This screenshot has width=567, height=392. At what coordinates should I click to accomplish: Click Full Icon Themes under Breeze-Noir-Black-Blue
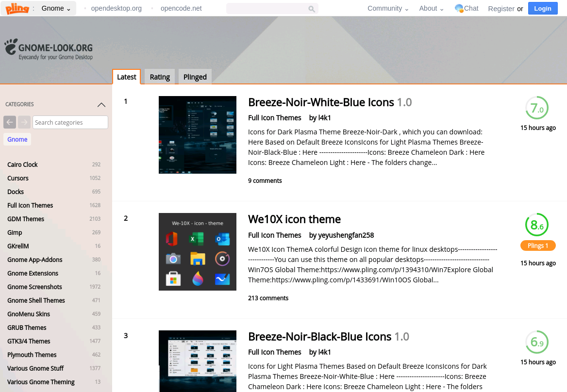click(x=274, y=352)
